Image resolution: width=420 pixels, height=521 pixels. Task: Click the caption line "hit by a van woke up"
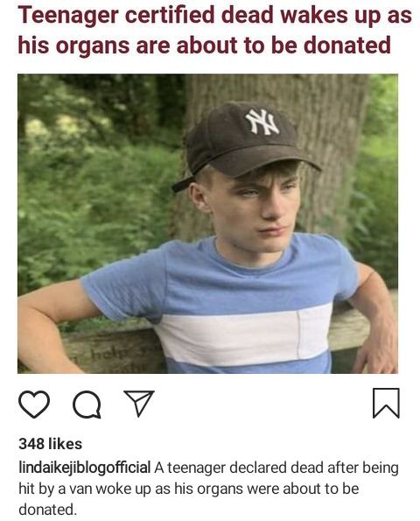coord(94,489)
